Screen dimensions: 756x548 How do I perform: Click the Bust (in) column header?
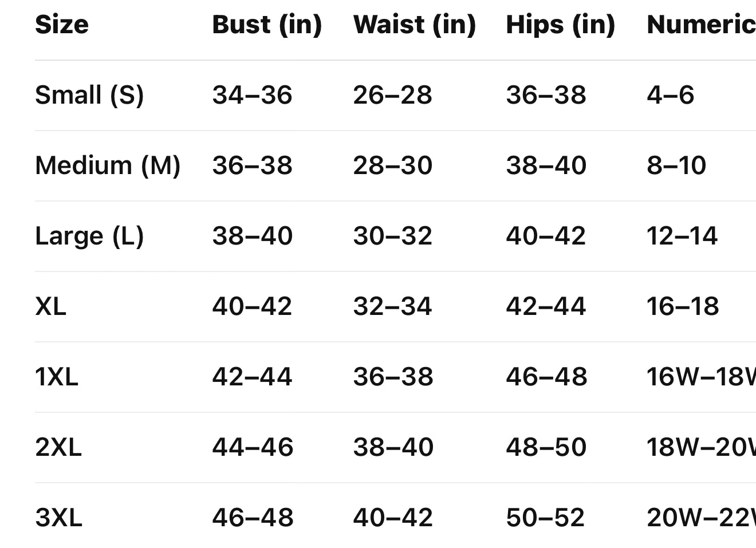coord(267,25)
